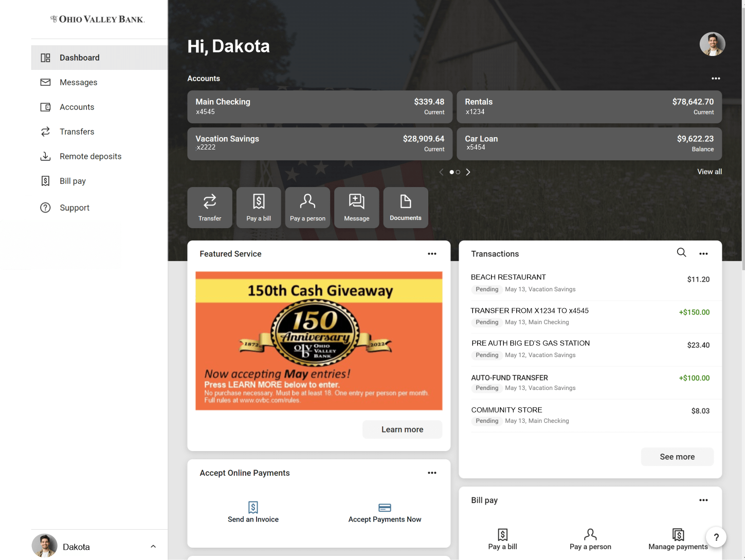Collapse the Dakota profile menu chevron
The image size is (745, 560).
click(153, 546)
